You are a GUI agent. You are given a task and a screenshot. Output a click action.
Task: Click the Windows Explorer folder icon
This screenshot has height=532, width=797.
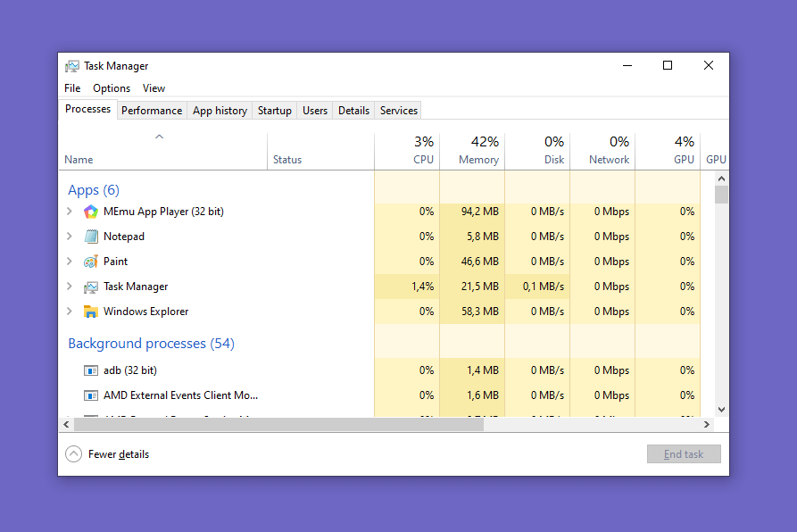pyautogui.click(x=90, y=312)
